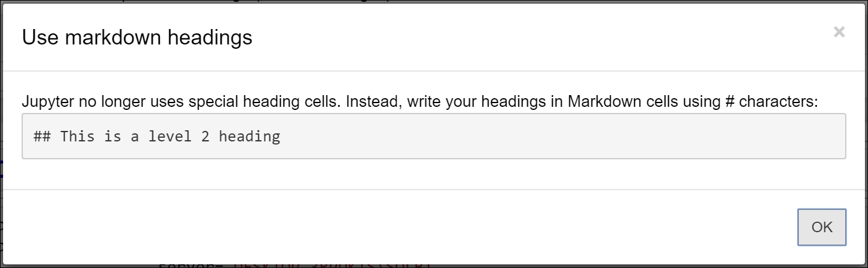
Task: Click the "##" symbols in the code sample
Action: click(x=42, y=136)
